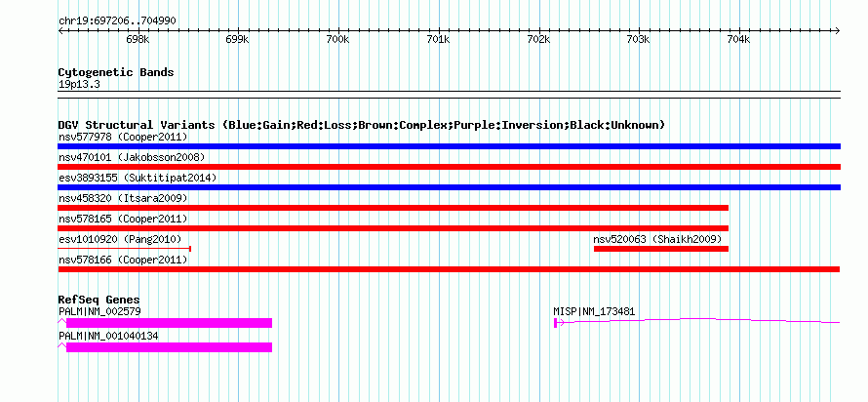This screenshot has height=402, width=868.
Task: Click the chr19:697206..704990 coordinate label
Action: tap(118, 20)
